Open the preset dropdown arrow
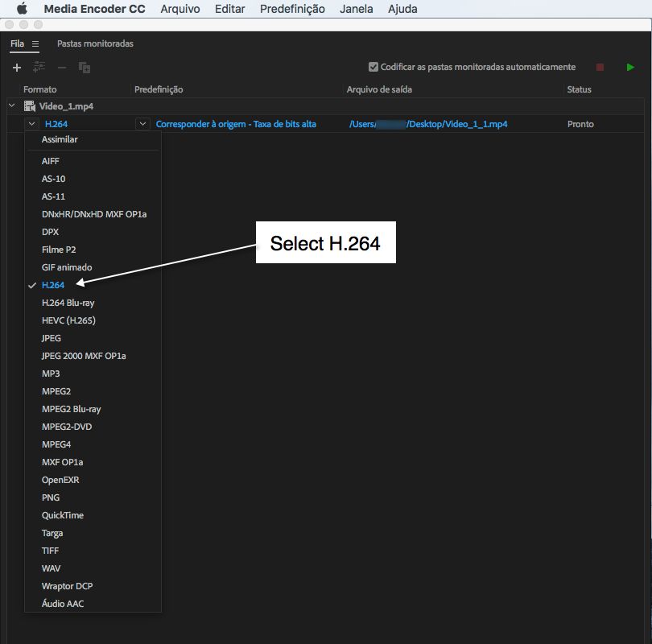 tap(142, 124)
